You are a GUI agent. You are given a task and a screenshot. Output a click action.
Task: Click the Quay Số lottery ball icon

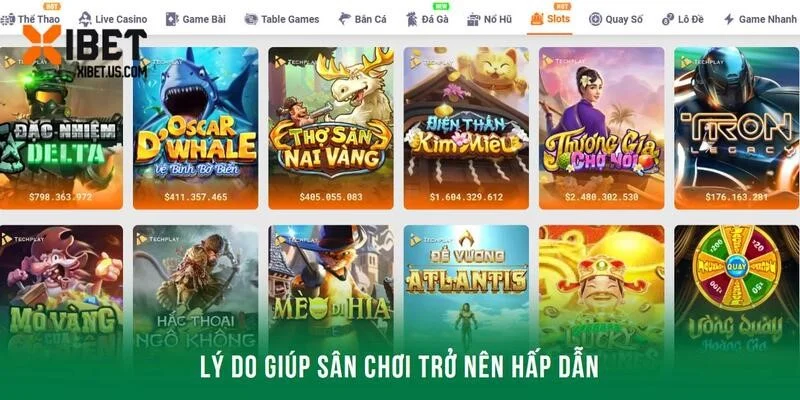tap(595, 19)
